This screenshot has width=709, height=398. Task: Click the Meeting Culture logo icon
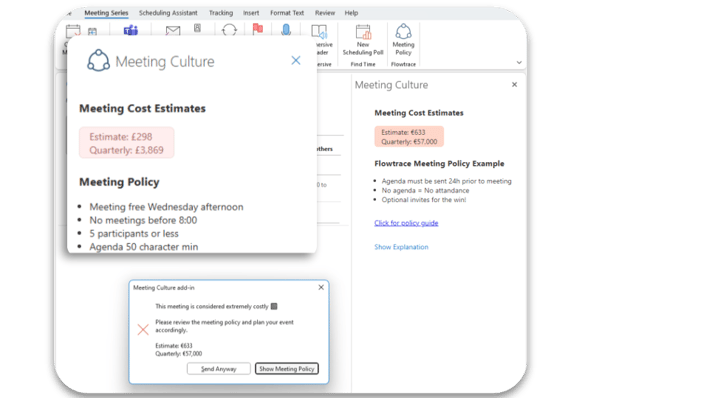98,61
